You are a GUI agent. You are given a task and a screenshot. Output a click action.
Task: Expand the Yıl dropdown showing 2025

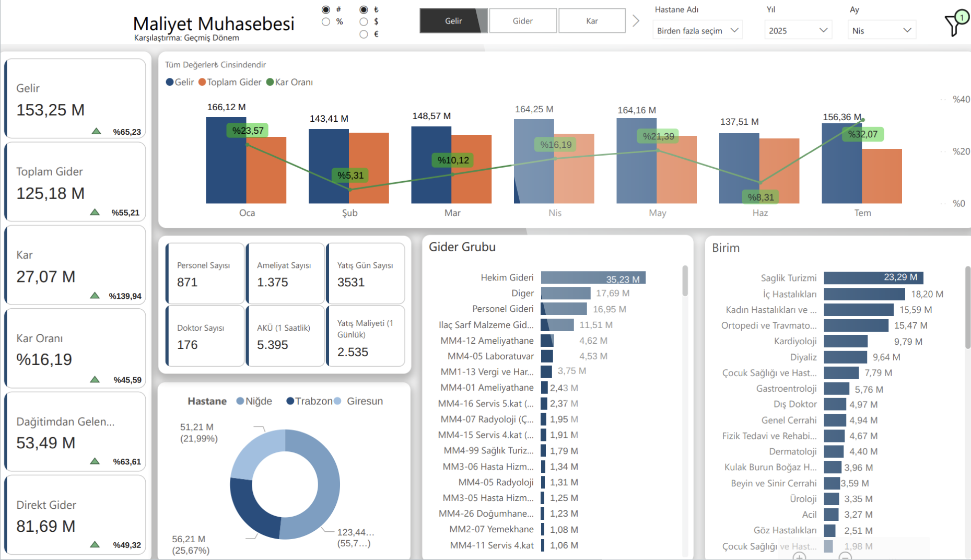click(798, 31)
